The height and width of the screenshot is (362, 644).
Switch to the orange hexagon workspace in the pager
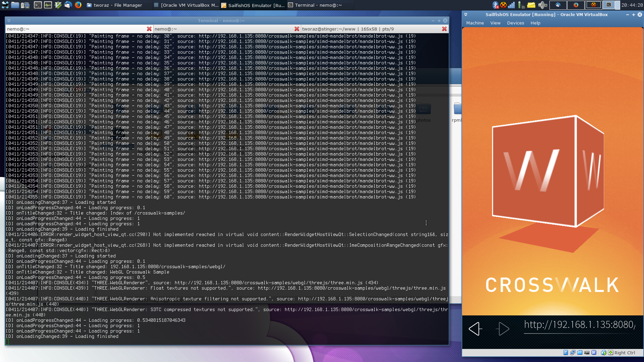(x=594, y=5)
